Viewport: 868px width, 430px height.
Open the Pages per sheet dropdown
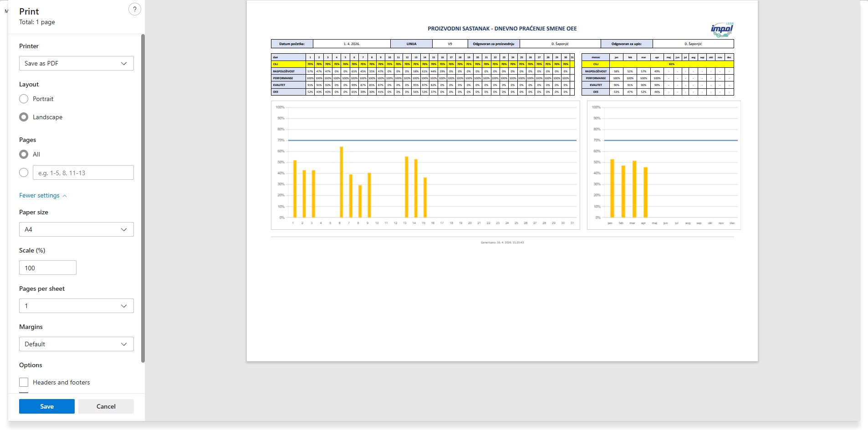click(x=77, y=306)
